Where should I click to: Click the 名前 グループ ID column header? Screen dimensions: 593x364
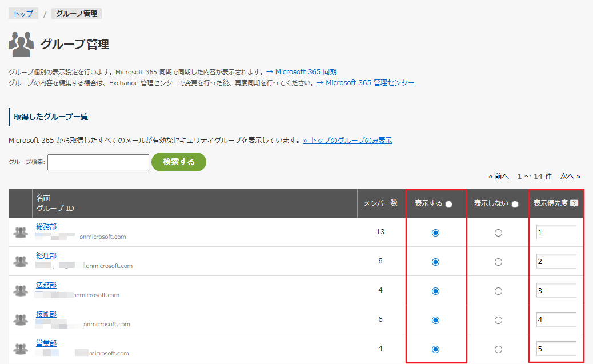[x=195, y=203]
